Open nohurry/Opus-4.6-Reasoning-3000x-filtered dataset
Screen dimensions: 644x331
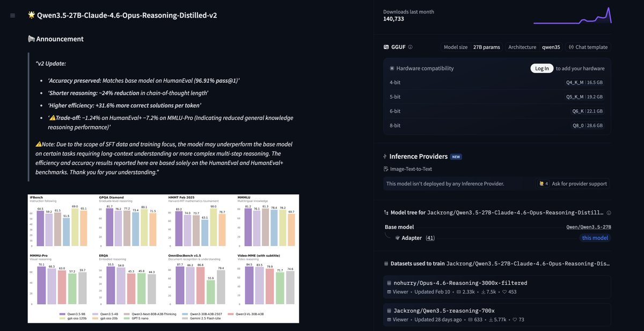498,287
